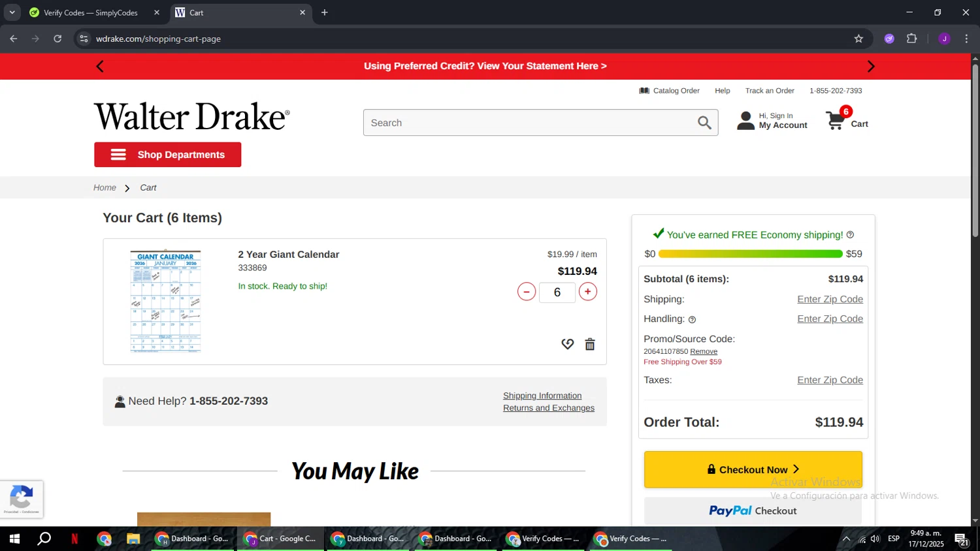Click the free shipping progress bar
The height and width of the screenshot is (551, 980).
pyautogui.click(x=750, y=254)
